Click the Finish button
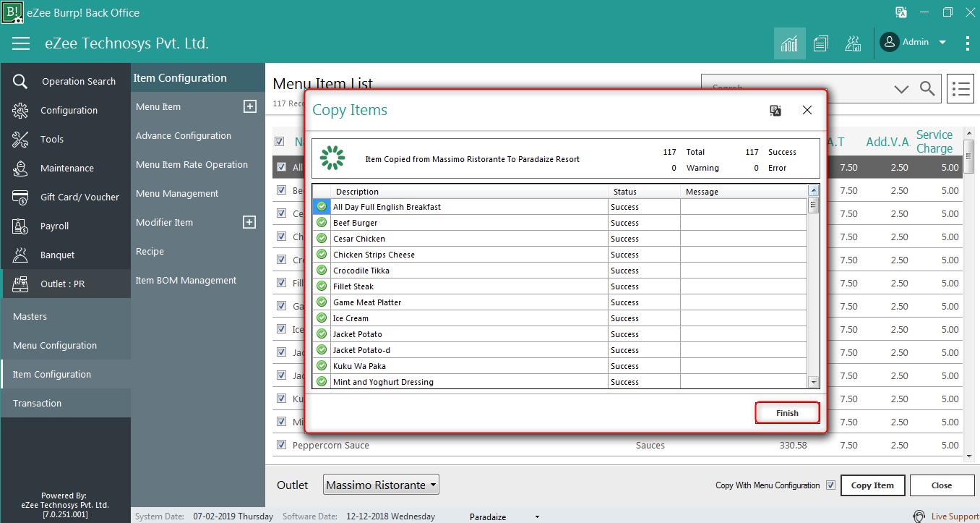The width and height of the screenshot is (980, 523). (x=787, y=413)
